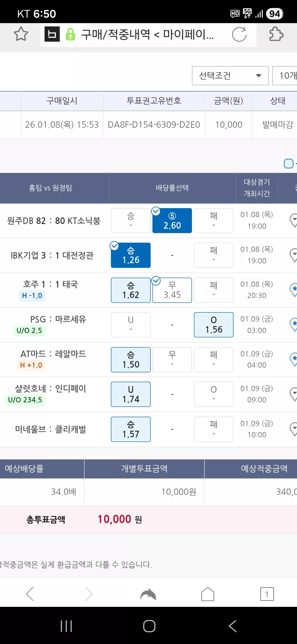Select the 구매일시 column header

[62, 101]
